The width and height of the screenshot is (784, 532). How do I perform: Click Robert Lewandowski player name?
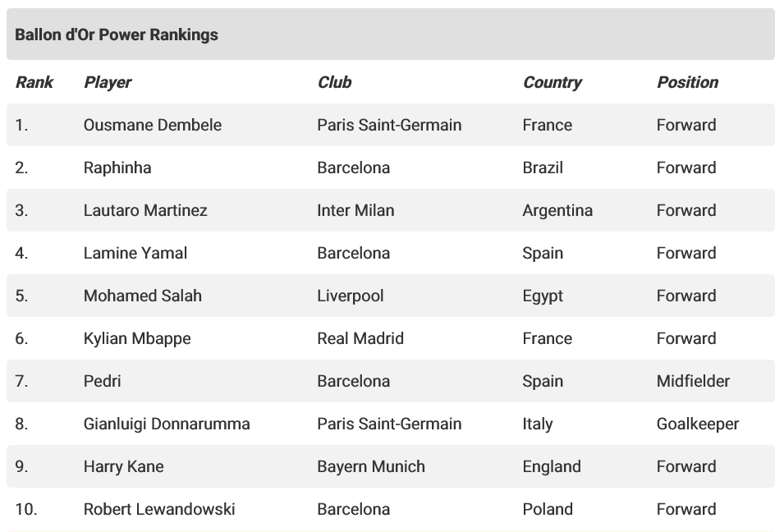click(x=159, y=509)
